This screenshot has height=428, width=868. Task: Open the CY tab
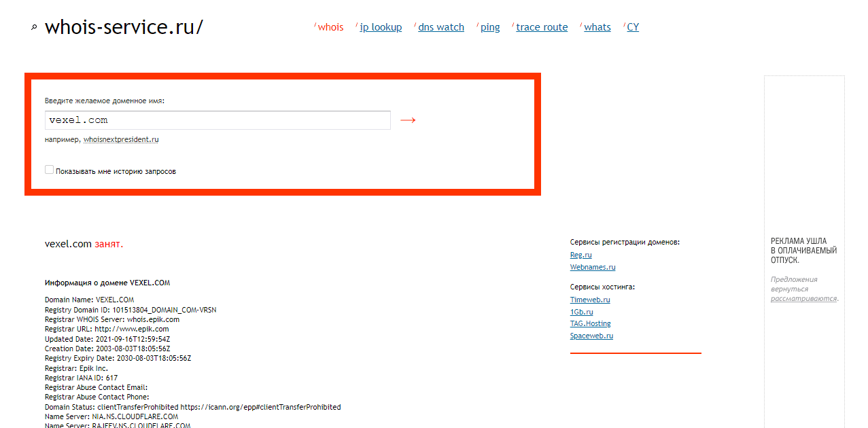pos(633,27)
